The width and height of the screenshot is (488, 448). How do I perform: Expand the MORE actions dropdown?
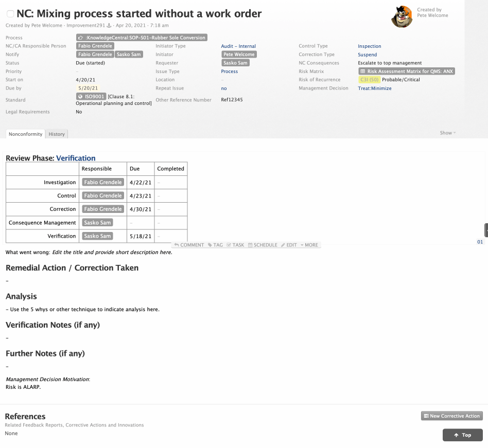[309, 245]
